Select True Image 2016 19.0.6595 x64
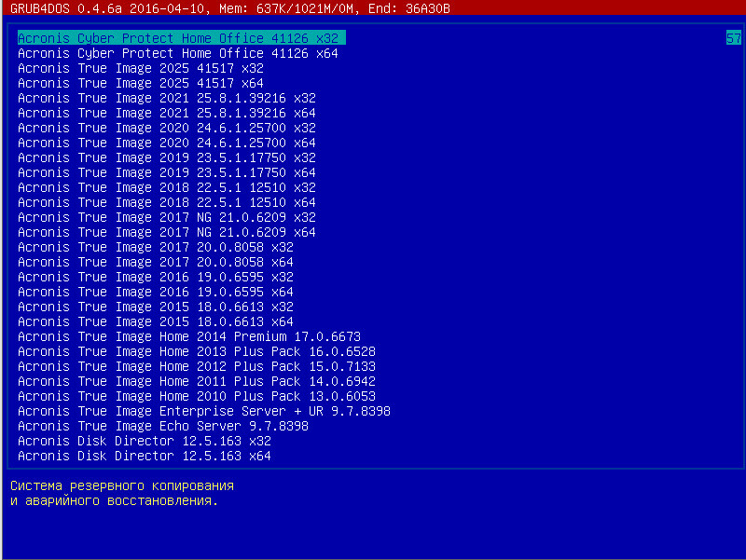The width and height of the screenshot is (746, 560). [x=156, y=292]
